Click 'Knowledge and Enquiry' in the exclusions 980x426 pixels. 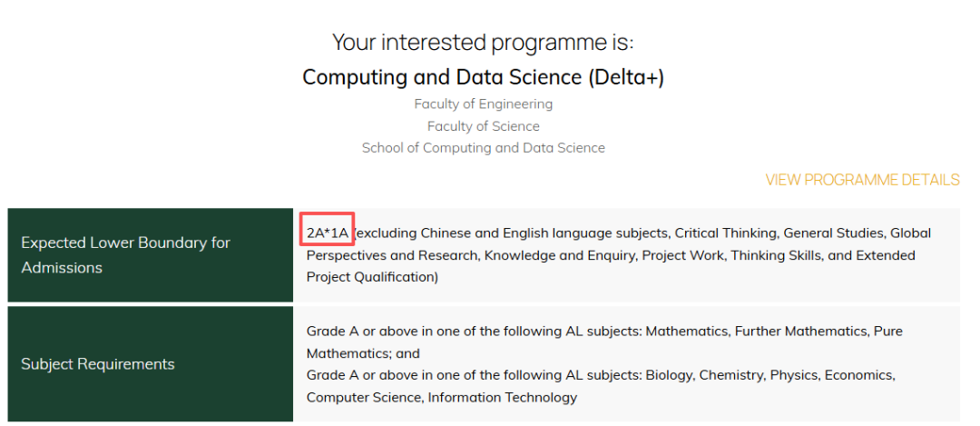[558, 255]
